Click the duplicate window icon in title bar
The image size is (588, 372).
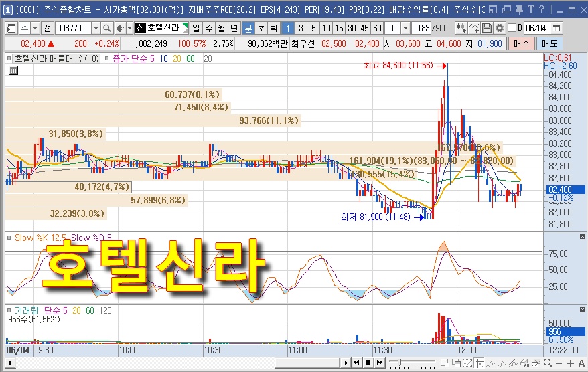point(506,10)
